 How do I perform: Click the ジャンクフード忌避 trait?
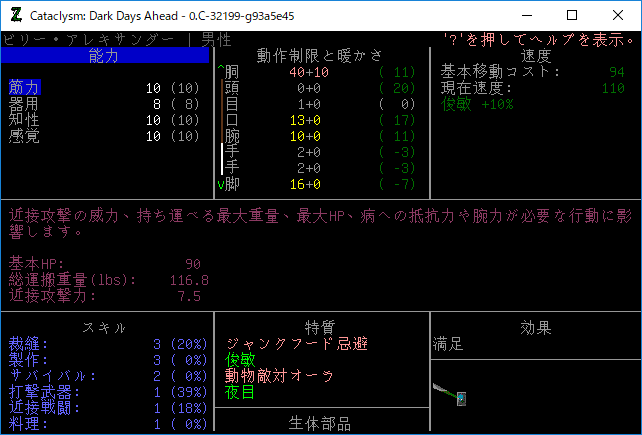(x=296, y=344)
